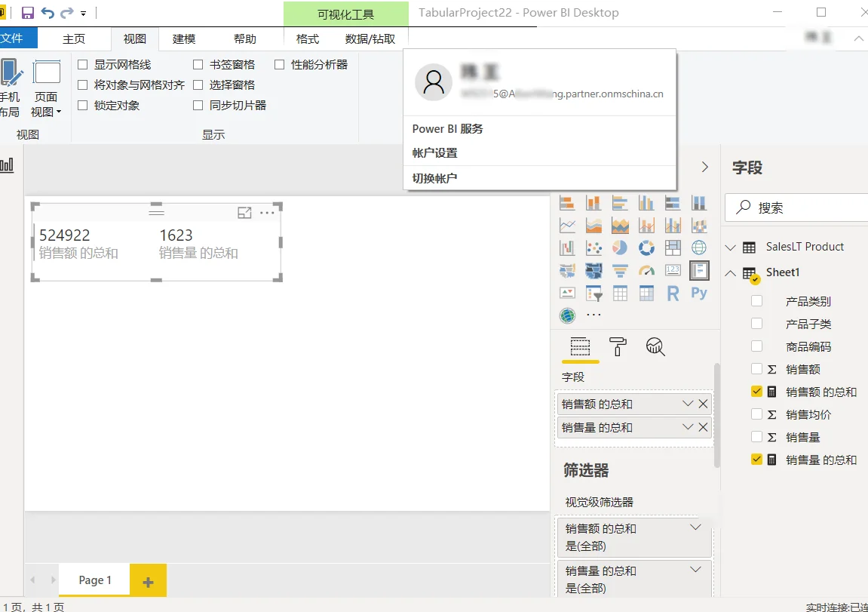The height and width of the screenshot is (612, 868).
Task: Open 销售量 的总和 field well dropdown
Action: (x=688, y=427)
